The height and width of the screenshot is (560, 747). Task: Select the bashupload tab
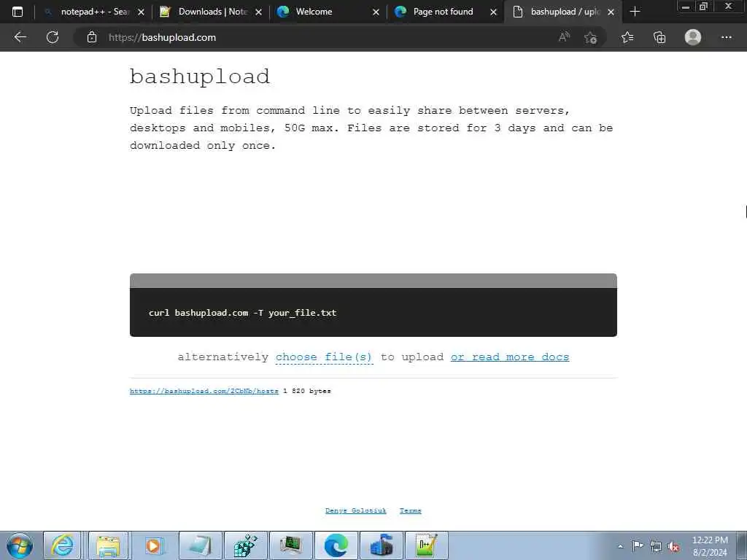tap(562, 12)
